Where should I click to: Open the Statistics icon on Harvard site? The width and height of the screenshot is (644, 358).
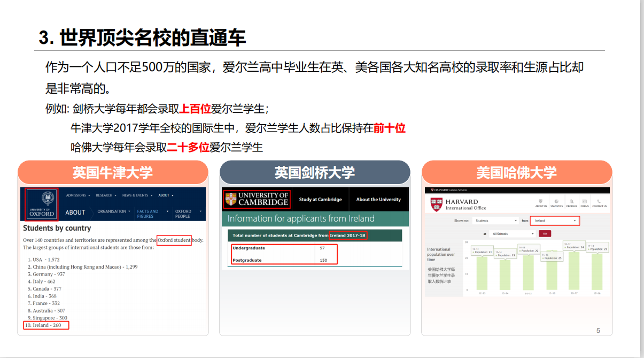[x=556, y=203]
